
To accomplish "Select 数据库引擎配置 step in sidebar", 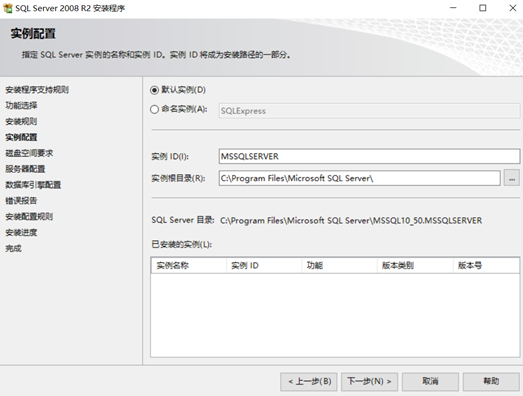I will [x=33, y=185].
